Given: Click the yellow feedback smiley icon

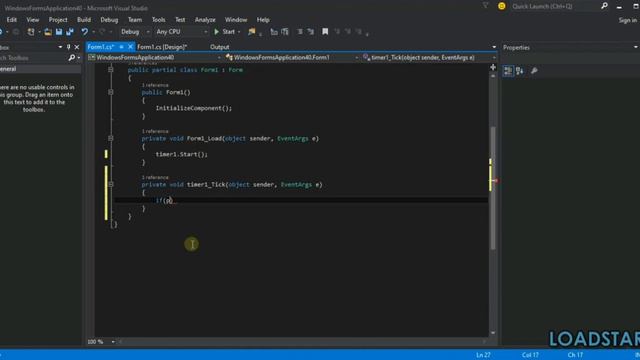Looking at the screenshot, I should click(502, 6).
